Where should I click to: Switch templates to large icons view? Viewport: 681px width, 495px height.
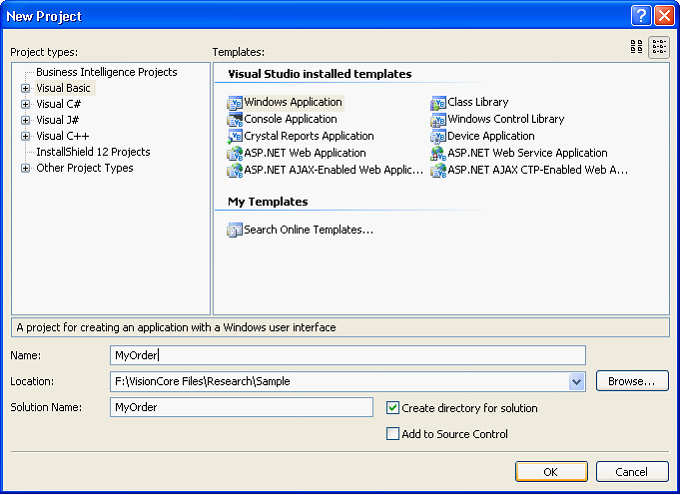[636, 46]
